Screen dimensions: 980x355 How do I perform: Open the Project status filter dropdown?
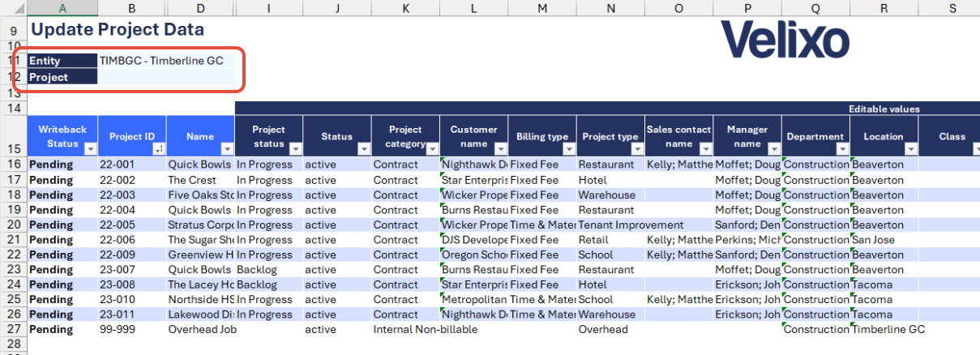point(295,149)
